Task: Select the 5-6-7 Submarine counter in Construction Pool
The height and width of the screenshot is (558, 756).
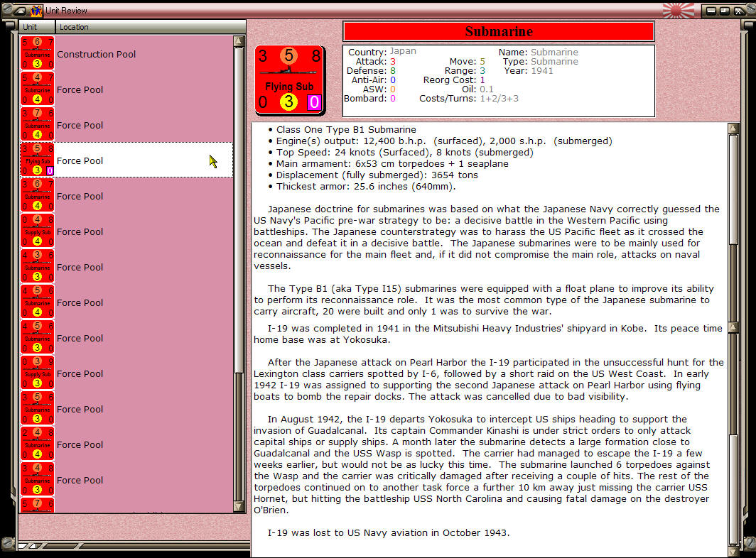Action: tap(37, 53)
